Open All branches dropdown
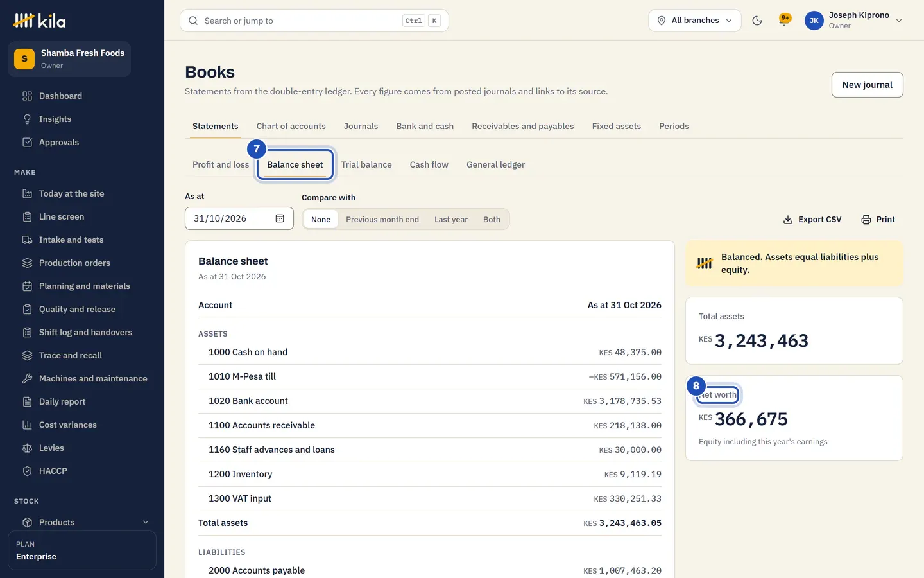The width and height of the screenshot is (924, 578). (695, 21)
